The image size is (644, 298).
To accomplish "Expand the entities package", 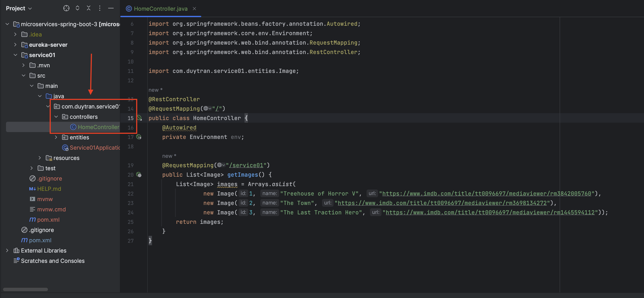I will 56,137.
